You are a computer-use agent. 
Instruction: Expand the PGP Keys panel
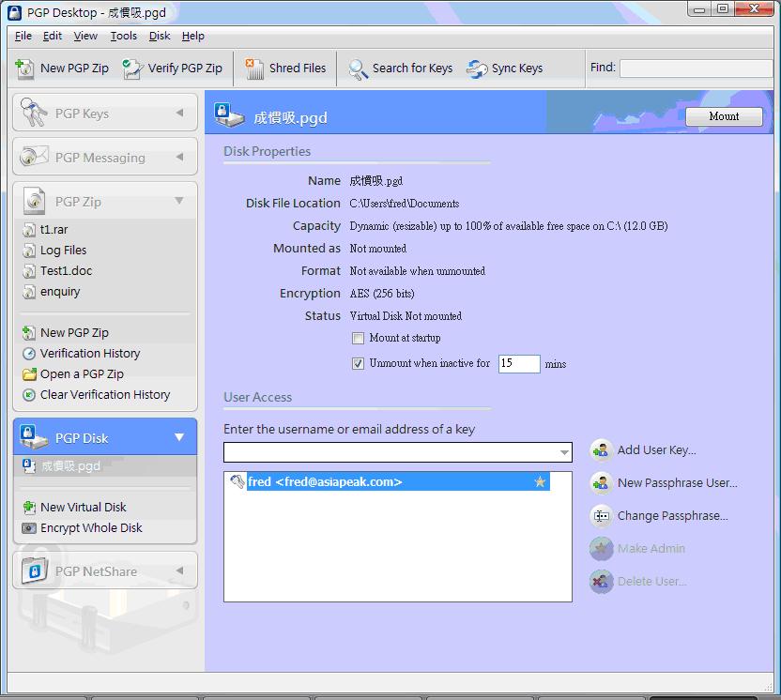(x=179, y=114)
